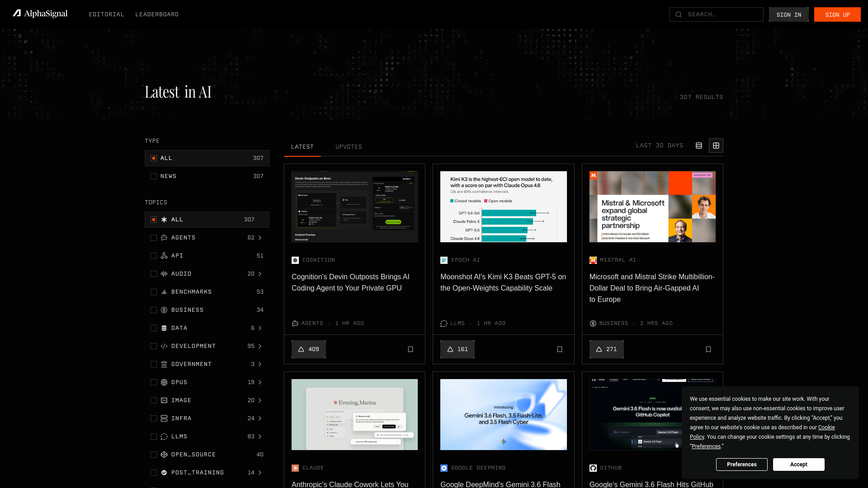Bookmark the Moonshot Kimi K3 article

(x=560, y=349)
